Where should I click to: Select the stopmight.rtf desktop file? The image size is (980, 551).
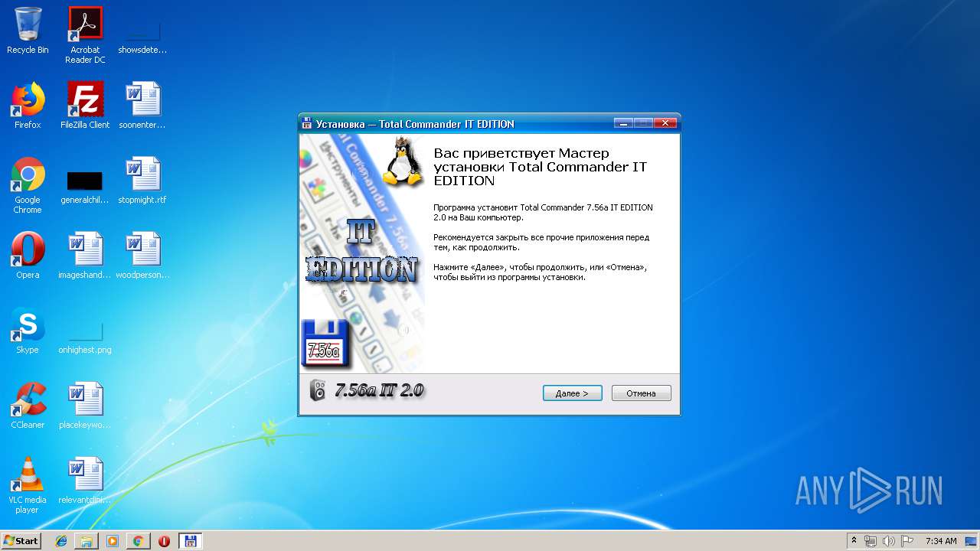pos(142,181)
